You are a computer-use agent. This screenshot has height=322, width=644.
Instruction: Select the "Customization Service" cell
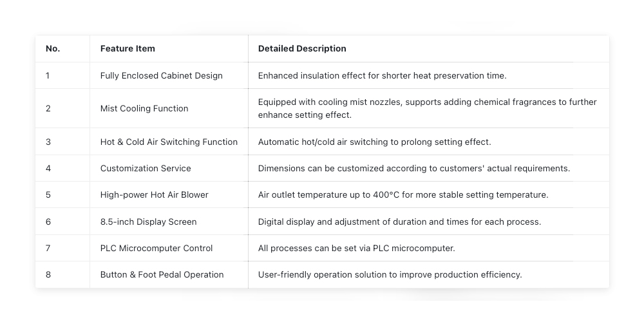[146, 168]
